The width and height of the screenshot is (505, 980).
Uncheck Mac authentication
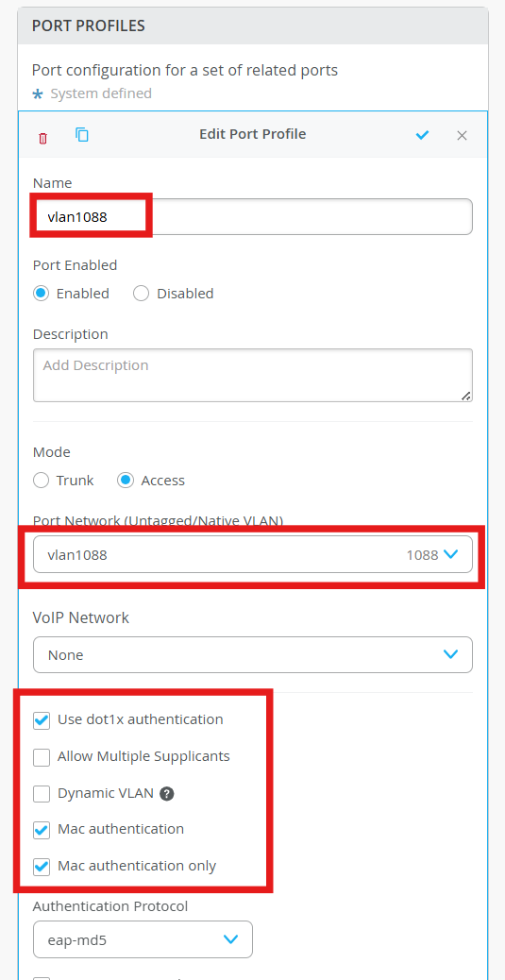coord(42,830)
